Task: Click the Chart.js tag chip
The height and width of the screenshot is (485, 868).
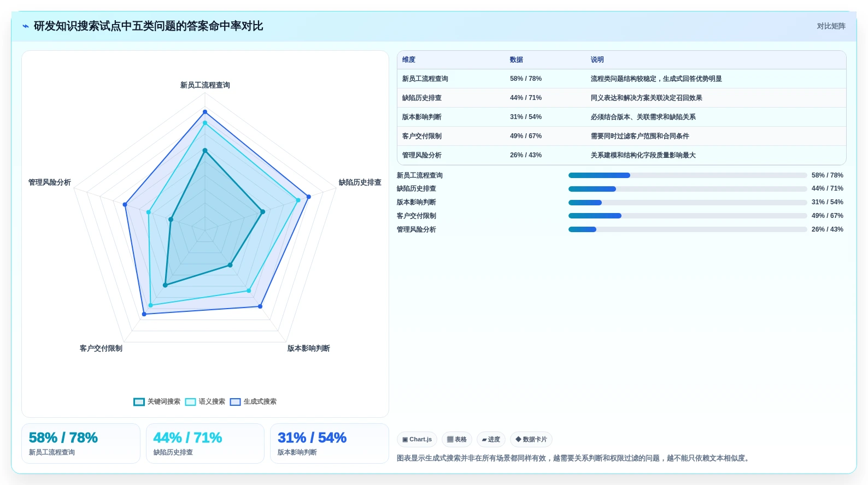Action: pos(417,439)
